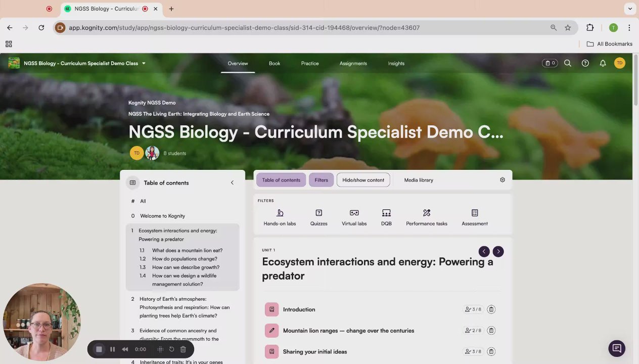Toggle the Filters pill
Screen dimensions: 639x364
[x=321, y=180]
